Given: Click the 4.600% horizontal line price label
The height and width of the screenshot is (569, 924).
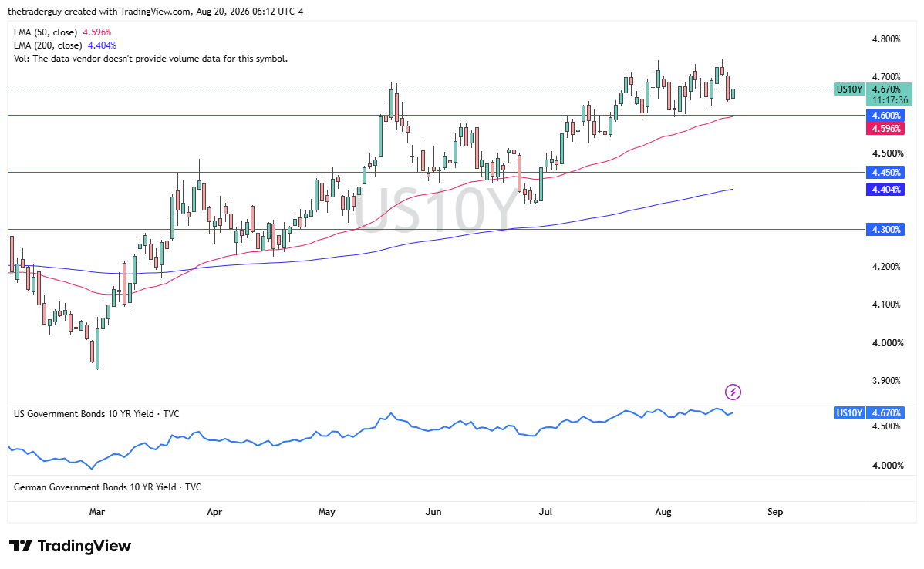Looking at the screenshot, I should coord(885,116).
